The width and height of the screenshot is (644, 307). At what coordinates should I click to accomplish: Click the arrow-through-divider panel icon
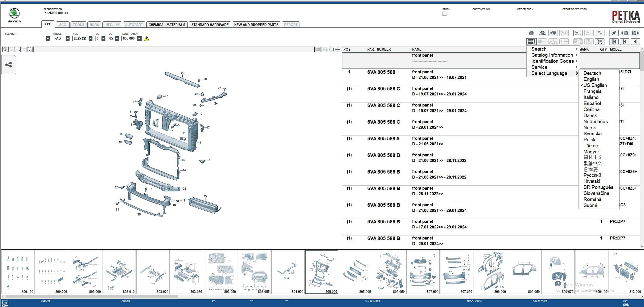pyautogui.click(x=338, y=49)
